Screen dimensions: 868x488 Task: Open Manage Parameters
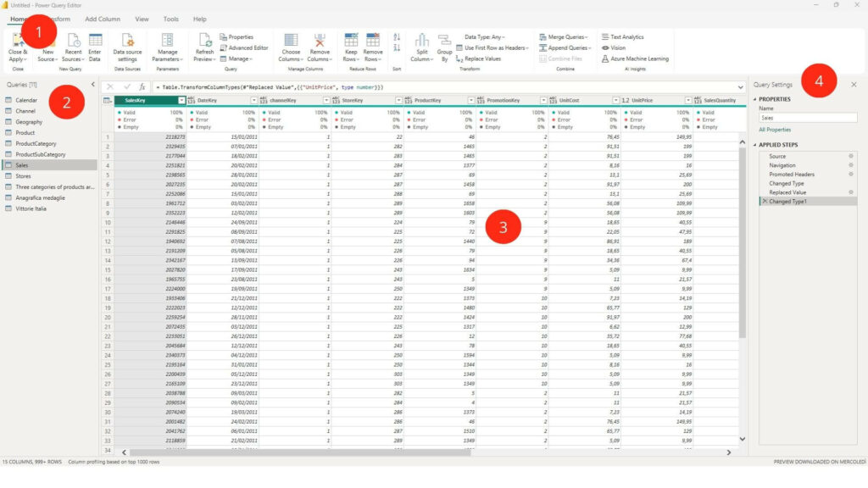click(x=167, y=47)
